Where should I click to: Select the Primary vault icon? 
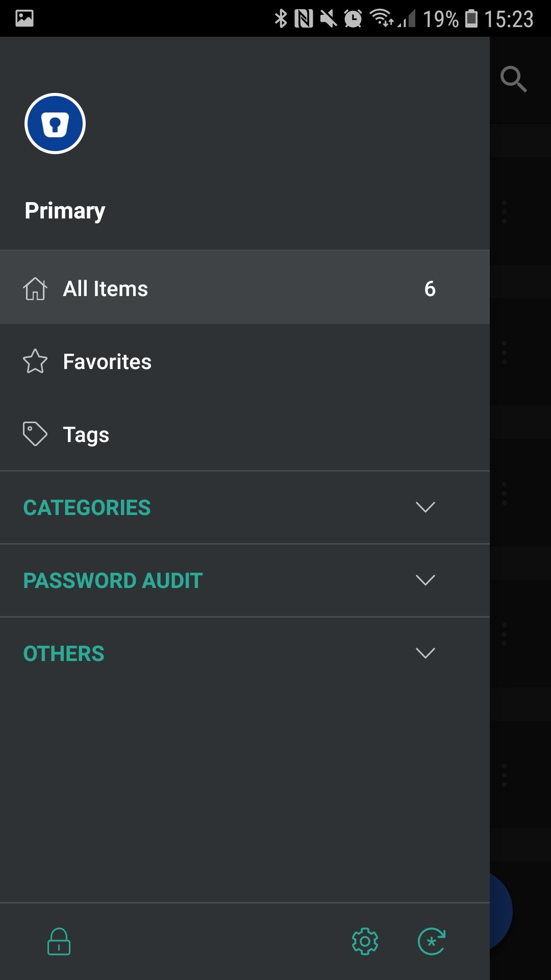55,124
